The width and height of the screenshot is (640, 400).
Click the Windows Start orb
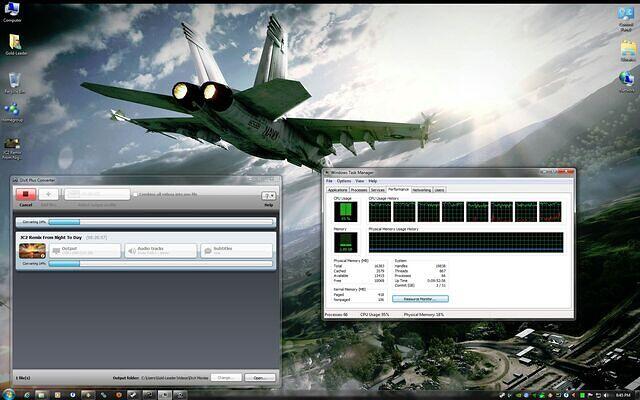(x=9, y=393)
